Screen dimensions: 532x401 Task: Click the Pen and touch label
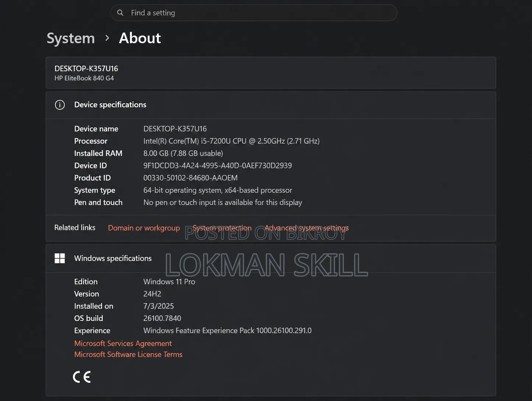[x=98, y=203]
